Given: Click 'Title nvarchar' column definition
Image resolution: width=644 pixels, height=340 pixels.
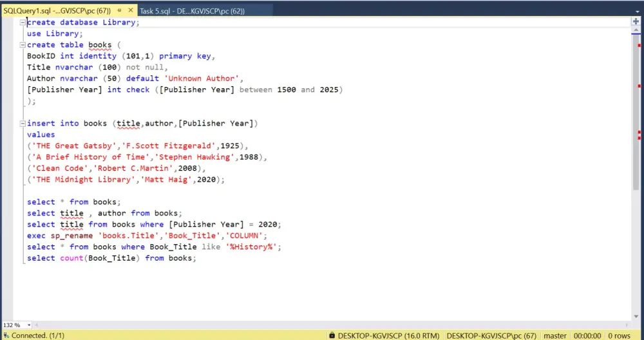Looking at the screenshot, I should (60, 68).
